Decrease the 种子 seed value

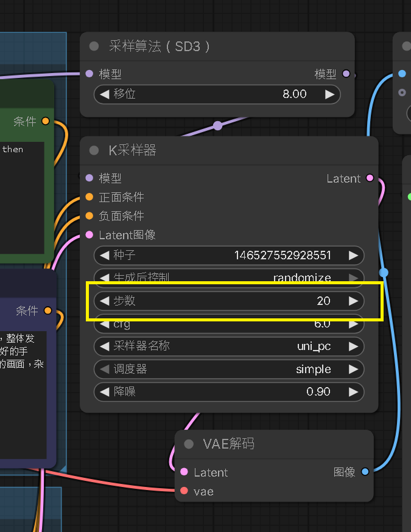coord(105,255)
